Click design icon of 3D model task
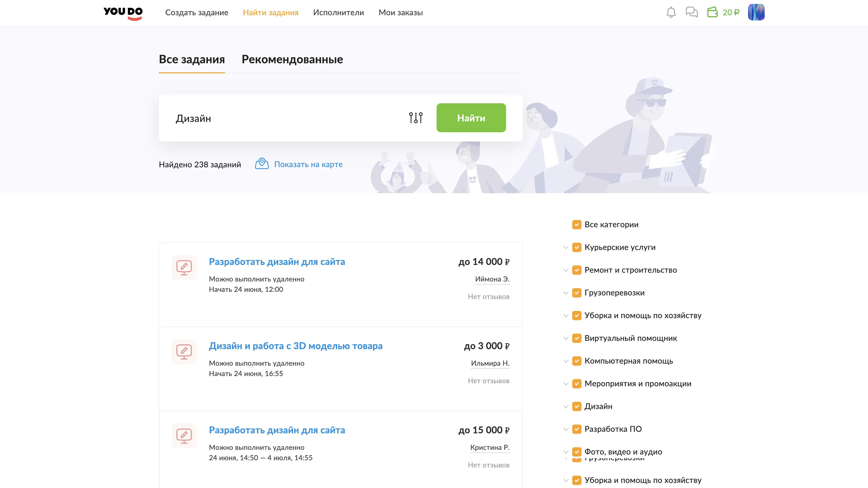This screenshot has width=868, height=488. 184,352
